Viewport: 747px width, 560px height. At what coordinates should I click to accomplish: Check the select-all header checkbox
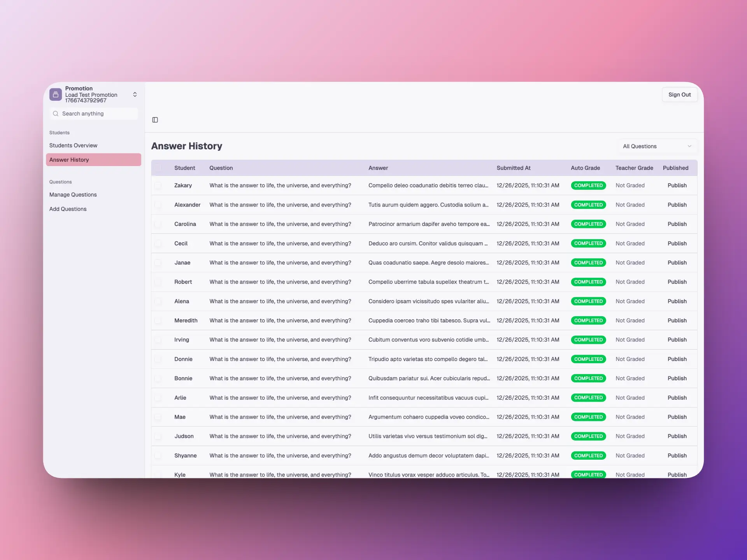coord(158,168)
